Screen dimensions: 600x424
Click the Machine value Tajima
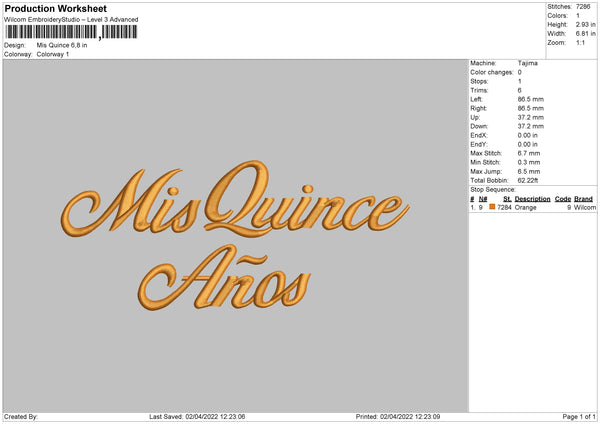tap(527, 64)
